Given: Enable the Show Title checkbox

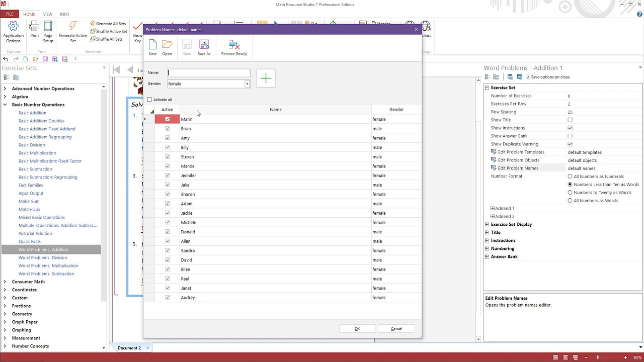Looking at the screenshot, I should [570, 120].
